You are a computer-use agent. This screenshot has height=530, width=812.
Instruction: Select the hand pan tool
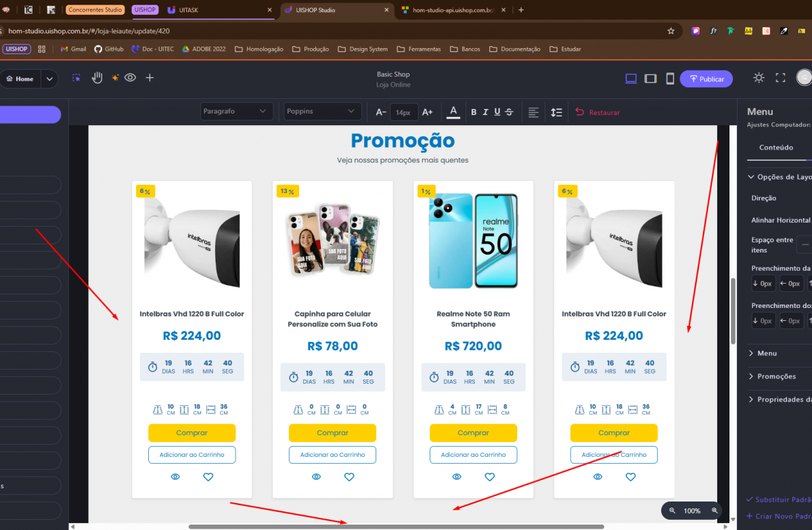(x=97, y=78)
